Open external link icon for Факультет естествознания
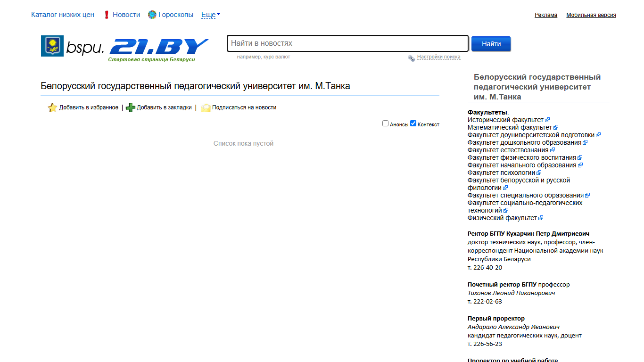 [x=553, y=150]
